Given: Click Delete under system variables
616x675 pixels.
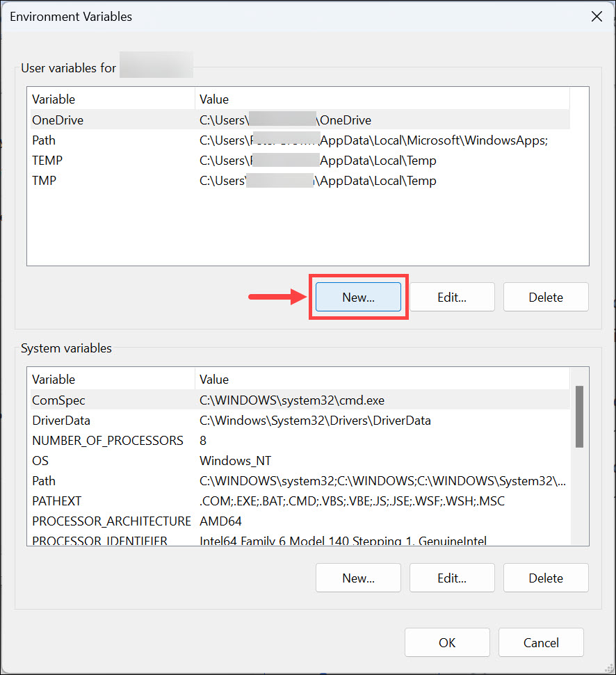Looking at the screenshot, I should click(x=546, y=578).
